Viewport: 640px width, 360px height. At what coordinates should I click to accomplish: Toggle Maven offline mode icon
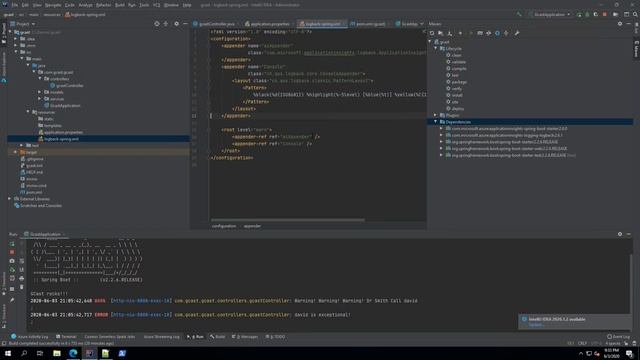[489, 33]
